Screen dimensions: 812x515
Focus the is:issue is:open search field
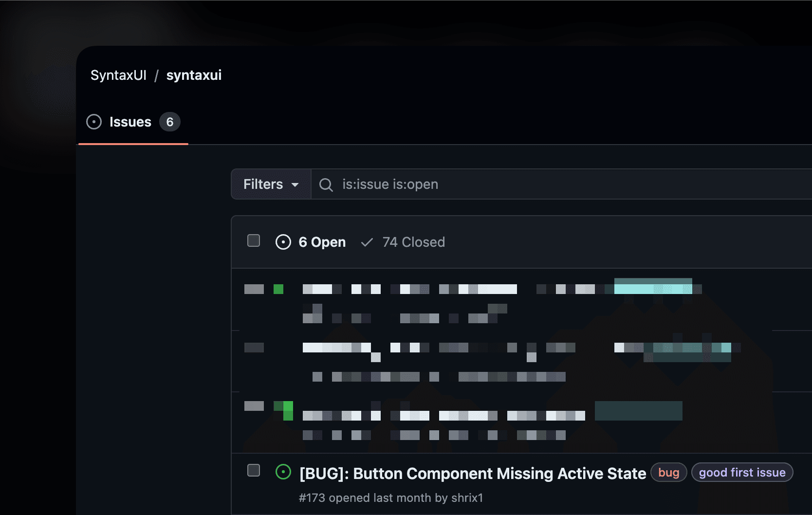(561, 184)
